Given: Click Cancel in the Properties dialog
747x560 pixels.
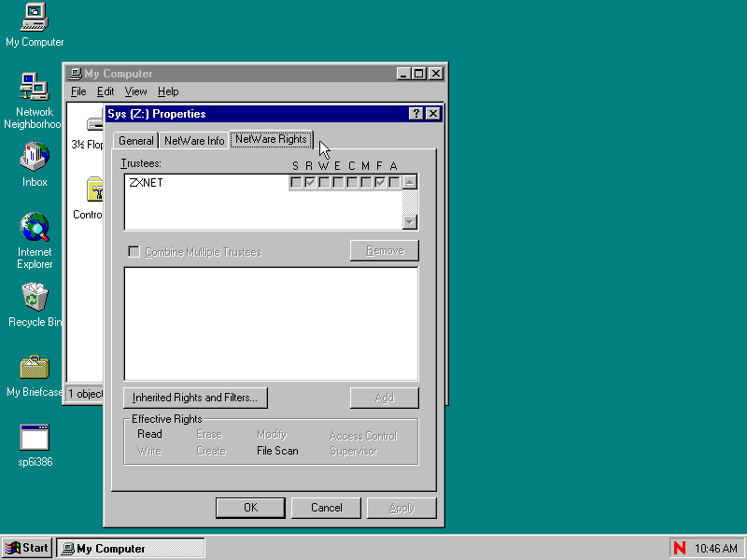Looking at the screenshot, I should [326, 508].
